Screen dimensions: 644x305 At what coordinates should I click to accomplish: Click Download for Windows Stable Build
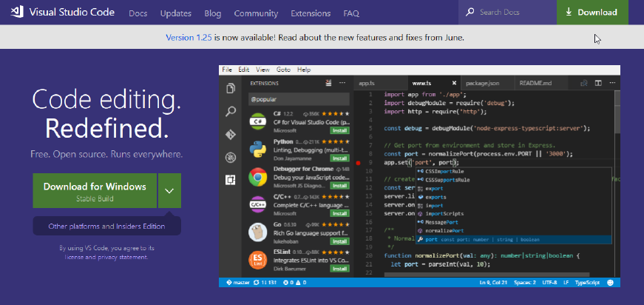point(95,191)
